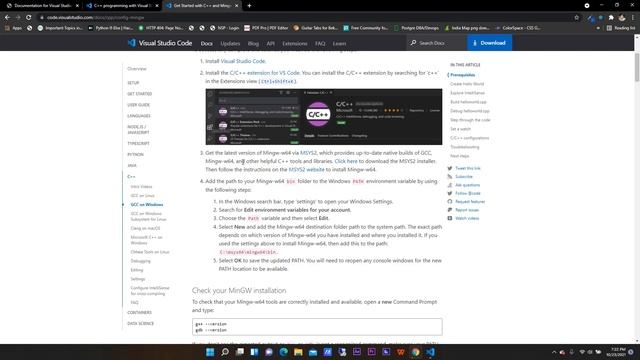Expand the GET STARTED sidebar section

[x=140, y=94]
